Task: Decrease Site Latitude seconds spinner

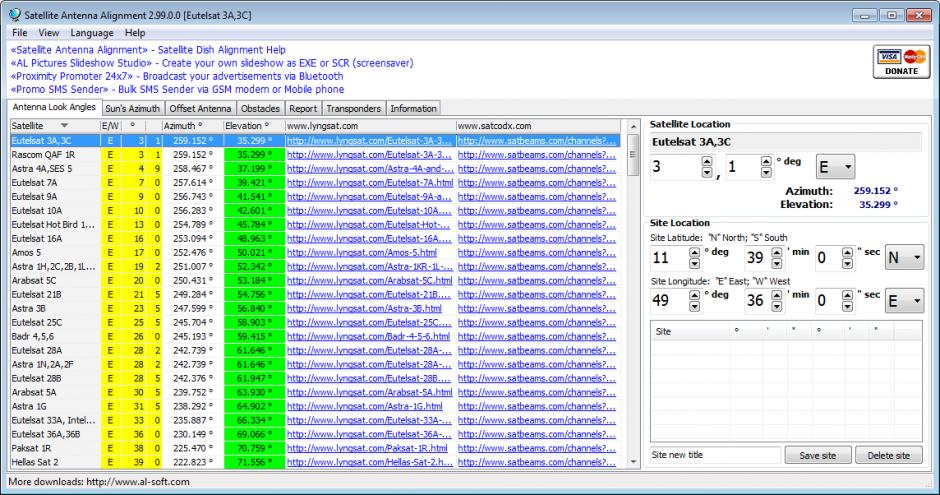Action: pos(847,264)
